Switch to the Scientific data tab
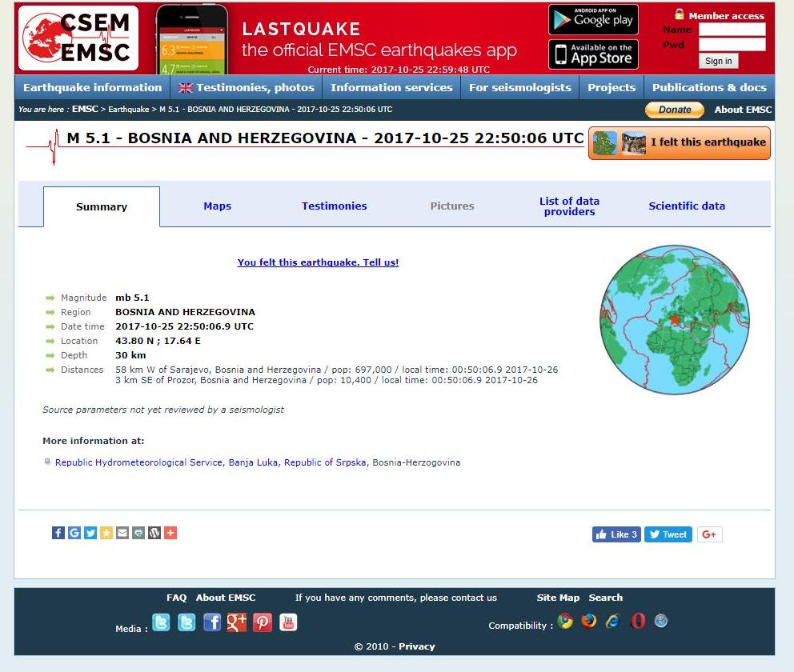 687,206
